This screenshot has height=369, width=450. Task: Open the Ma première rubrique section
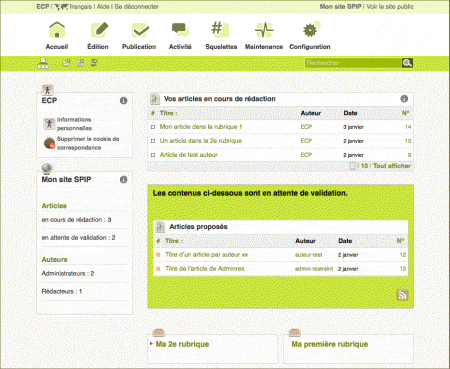(x=330, y=344)
